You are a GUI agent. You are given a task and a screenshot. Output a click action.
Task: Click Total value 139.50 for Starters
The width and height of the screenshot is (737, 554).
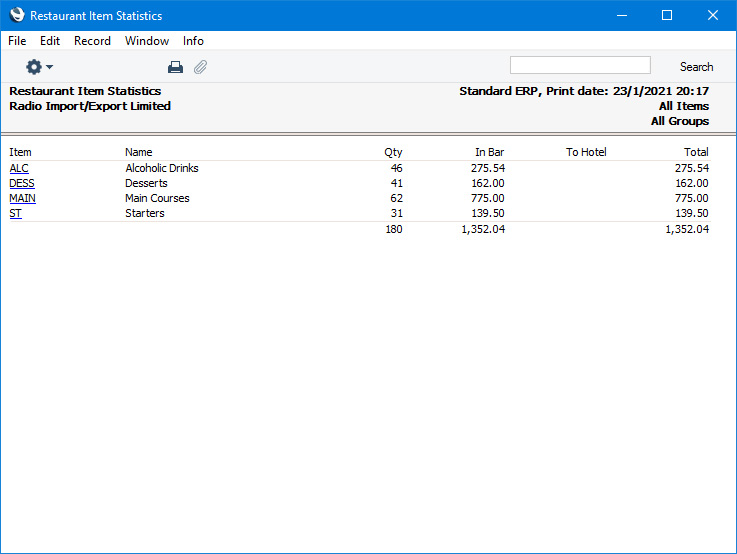pos(692,213)
